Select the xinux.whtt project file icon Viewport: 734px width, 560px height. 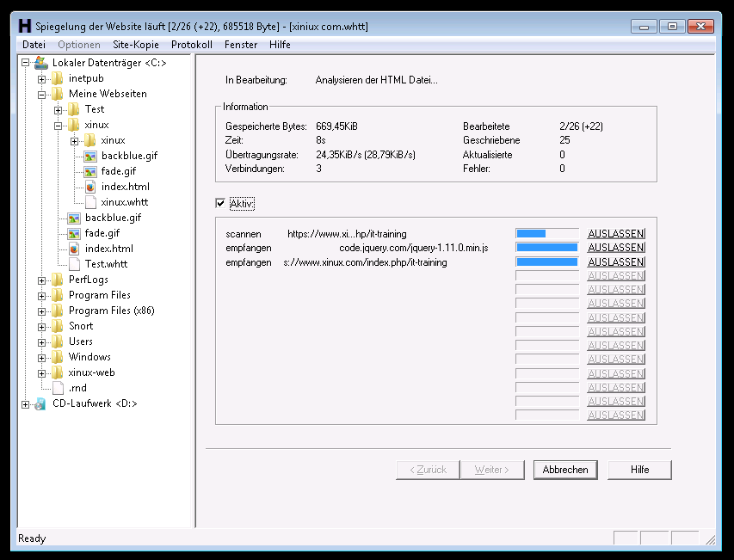point(90,202)
